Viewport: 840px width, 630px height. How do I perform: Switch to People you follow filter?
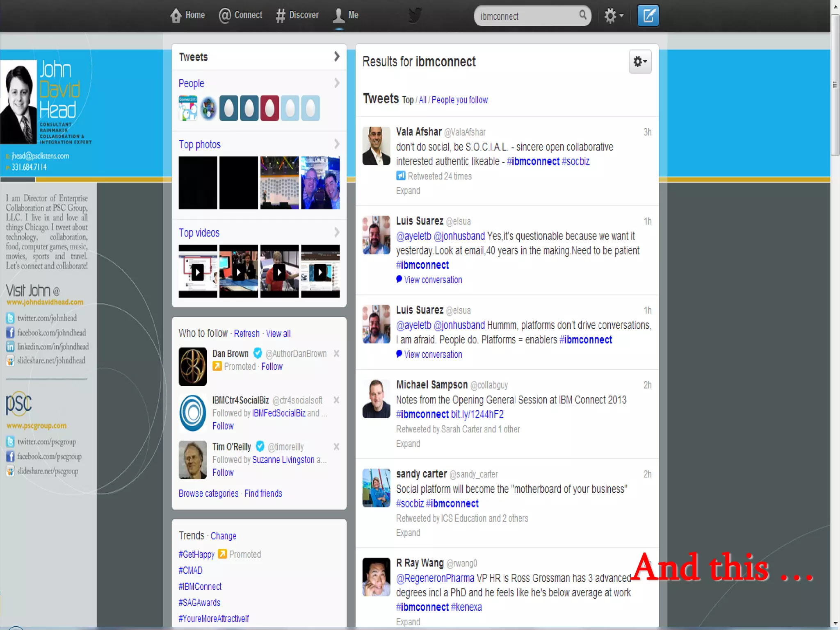coord(459,100)
